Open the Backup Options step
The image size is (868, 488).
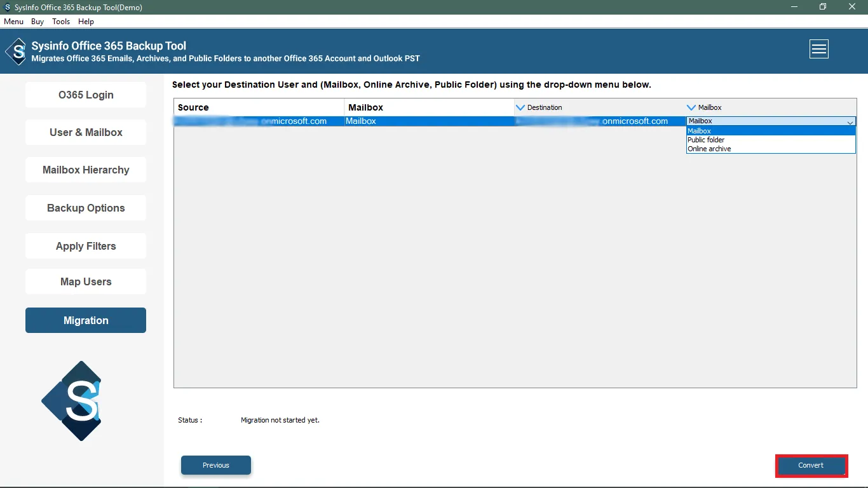coord(86,208)
